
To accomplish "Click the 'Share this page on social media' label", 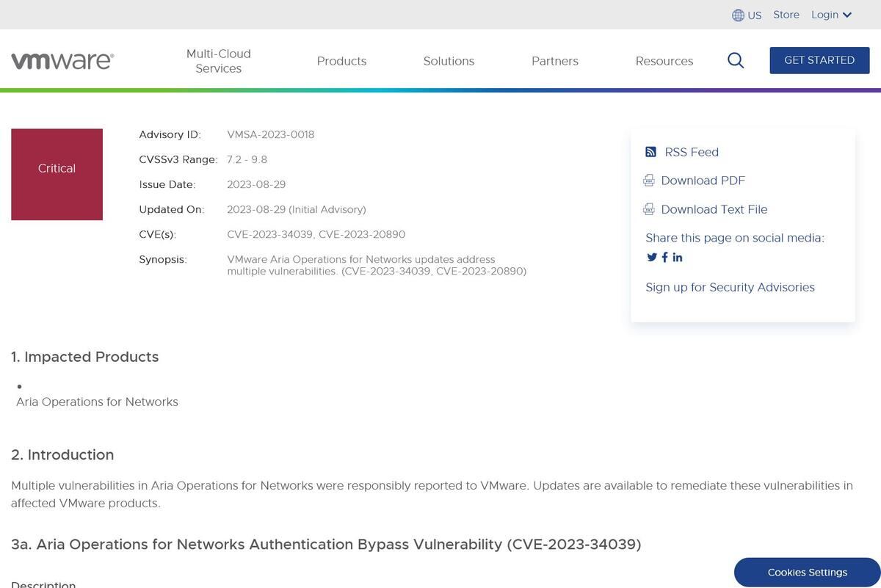I will tap(735, 238).
